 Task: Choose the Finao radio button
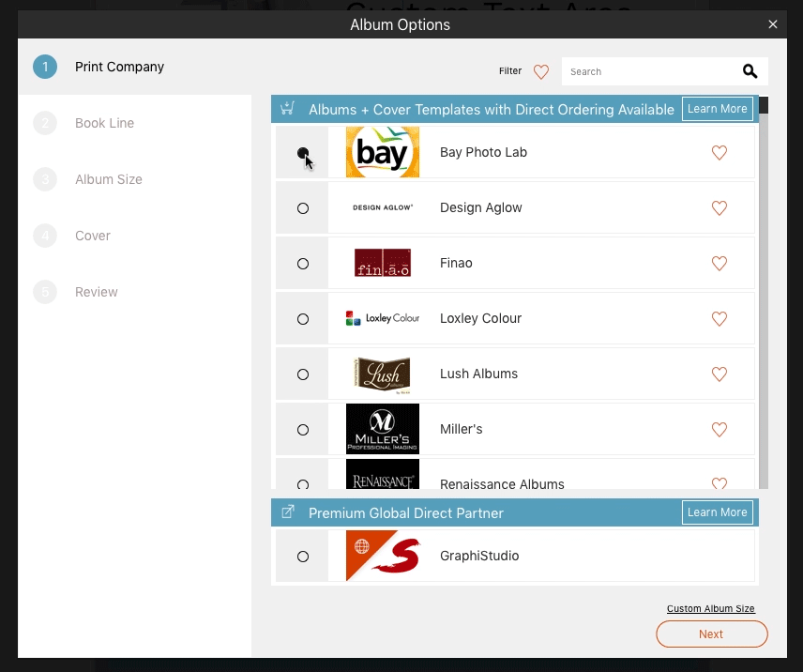[x=303, y=264]
